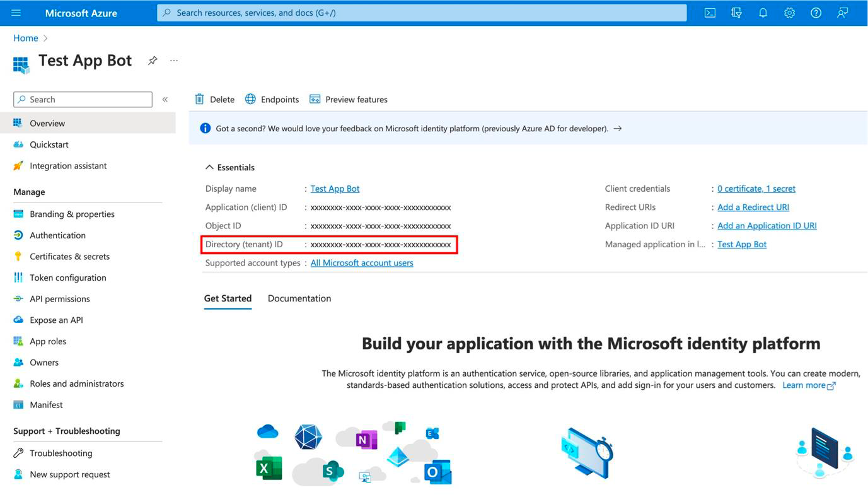Click Add an Application ID URI
Viewport: 868px width, 497px height.
767,226
